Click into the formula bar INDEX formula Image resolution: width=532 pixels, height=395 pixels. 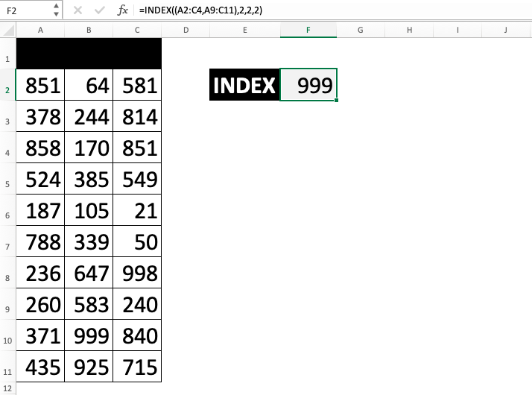point(200,10)
